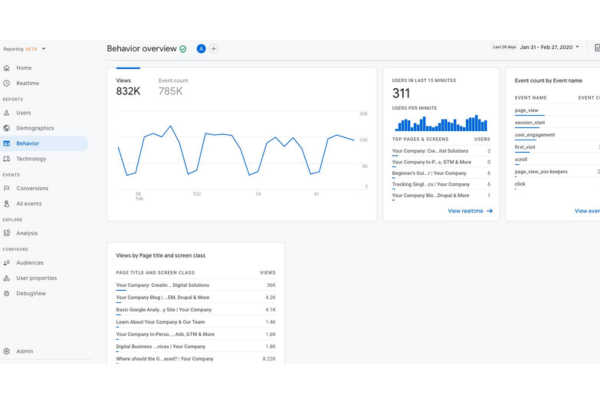Viewport: 600px width, 400px height.
Task: Open Admin via its gear icon
Action: point(7,351)
